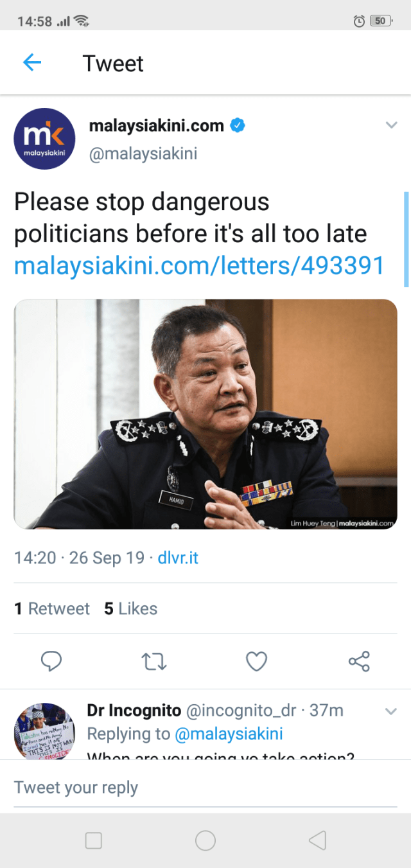Tap the dlvr.it source link
Screen dimensions: 411x868
point(178,557)
